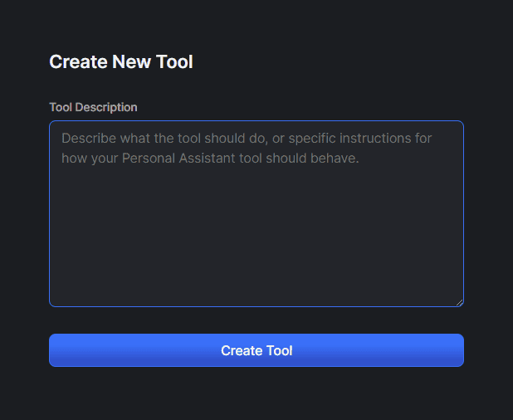The height and width of the screenshot is (420, 513).
Task: Select the 'Tool Description' label
Action: [x=93, y=107]
